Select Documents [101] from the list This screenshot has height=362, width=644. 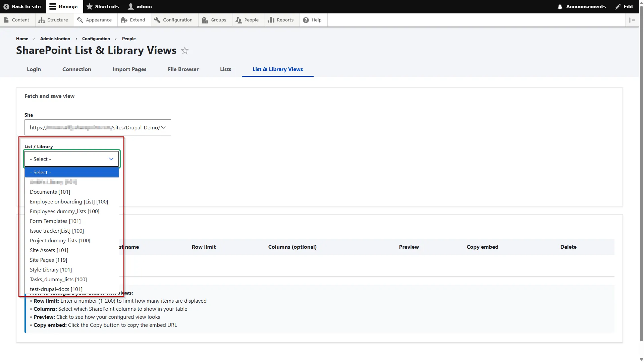(50, 192)
